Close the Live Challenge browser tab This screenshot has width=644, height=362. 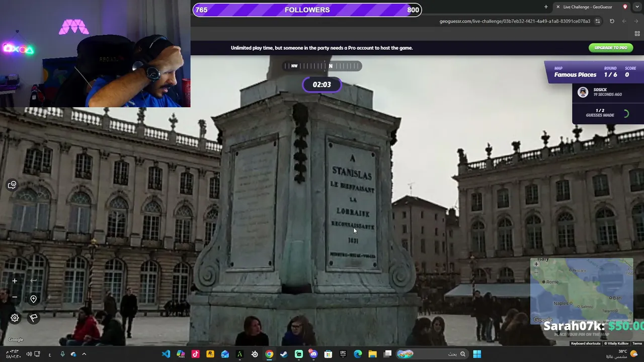pos(558,7)
